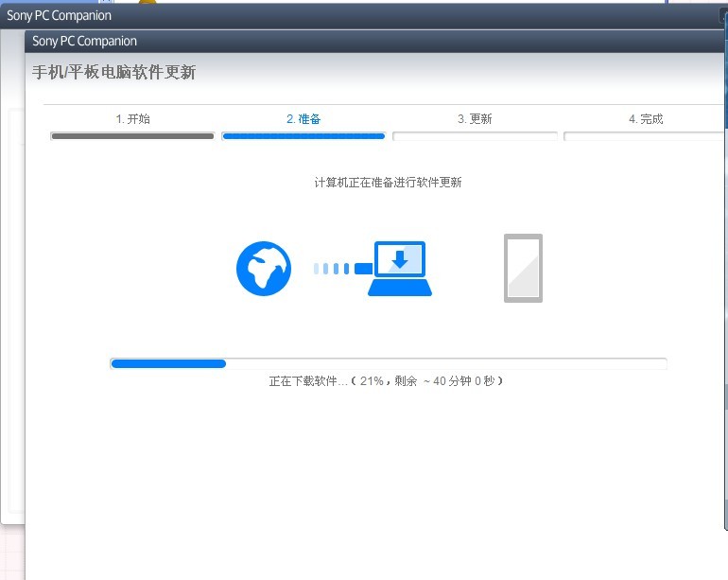Click the 计算机正在准备进行软件更新 message

[389, 183]
